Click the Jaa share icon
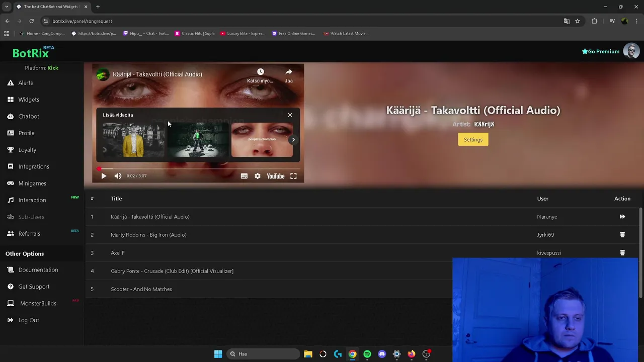 [289, 72]
